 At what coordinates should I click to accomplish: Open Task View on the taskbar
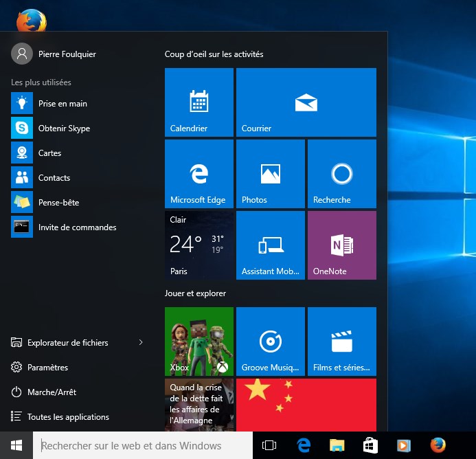click(269, 445)
